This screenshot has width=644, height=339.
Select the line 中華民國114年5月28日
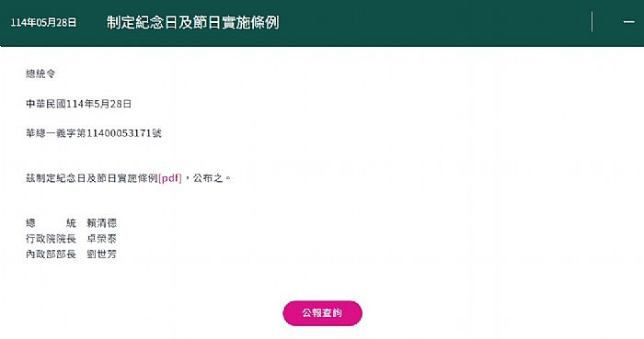78,104
